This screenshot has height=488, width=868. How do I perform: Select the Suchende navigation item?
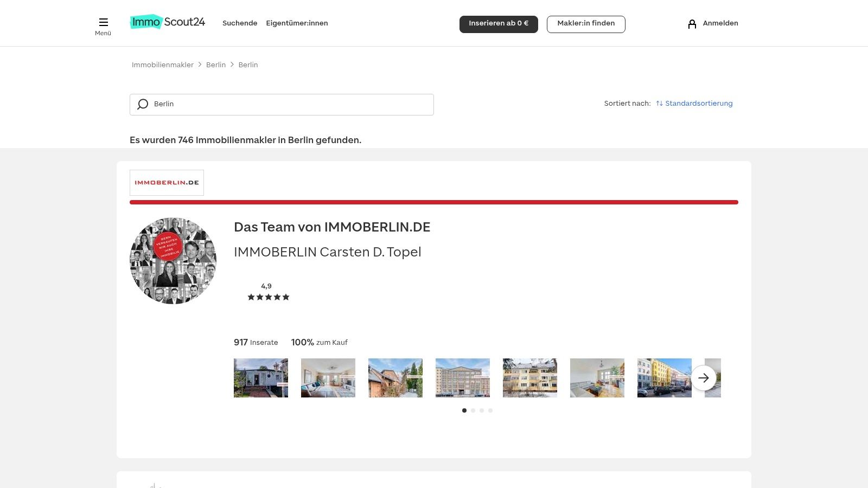239,23
